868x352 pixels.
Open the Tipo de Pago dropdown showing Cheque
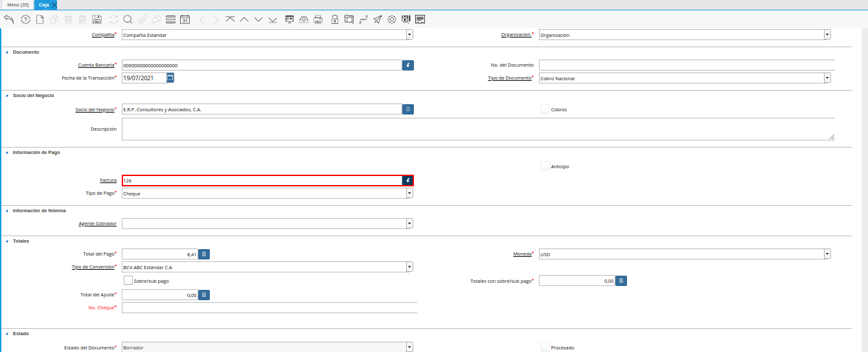(x=409, y=193)
